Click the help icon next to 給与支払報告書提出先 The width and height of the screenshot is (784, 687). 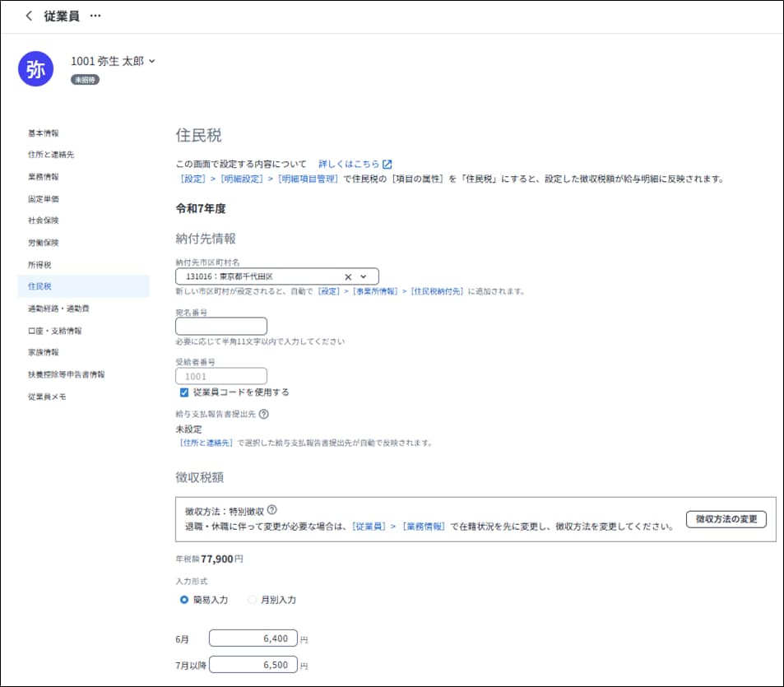[x=264, y=415]
